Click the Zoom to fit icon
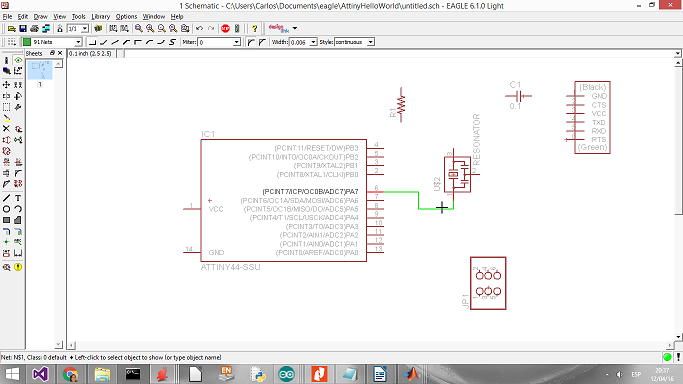Screen dimensions: 683x384 click(x=139, y=28)
